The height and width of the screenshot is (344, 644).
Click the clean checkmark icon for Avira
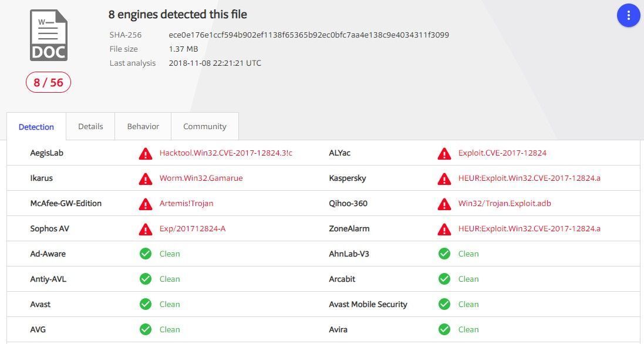tap(444, 330)
